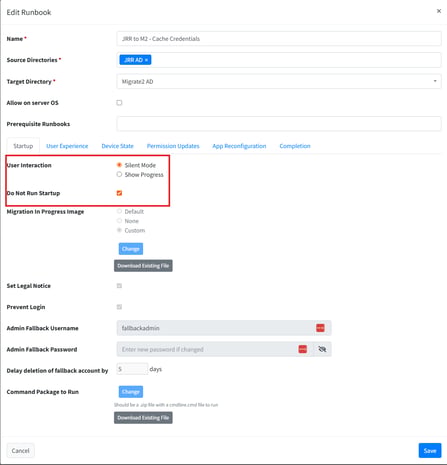Remove the JRR AD source directory tag

(x=146, y=60)
